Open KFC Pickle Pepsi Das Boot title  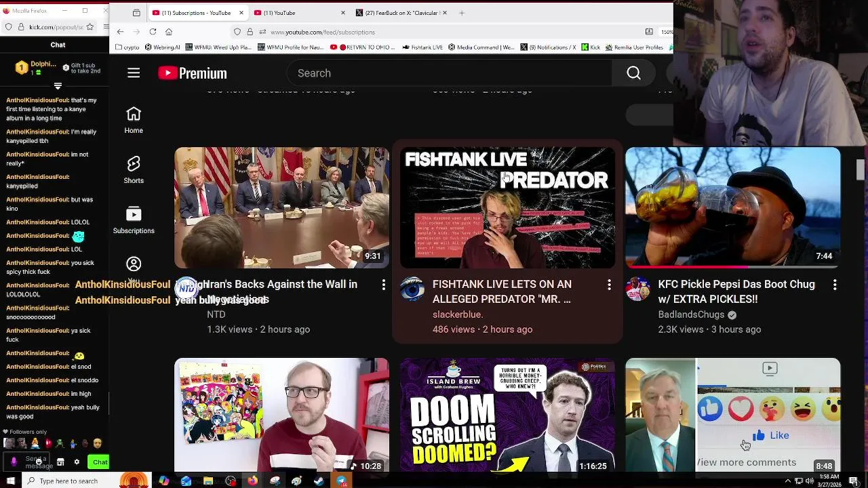point(736,291)
